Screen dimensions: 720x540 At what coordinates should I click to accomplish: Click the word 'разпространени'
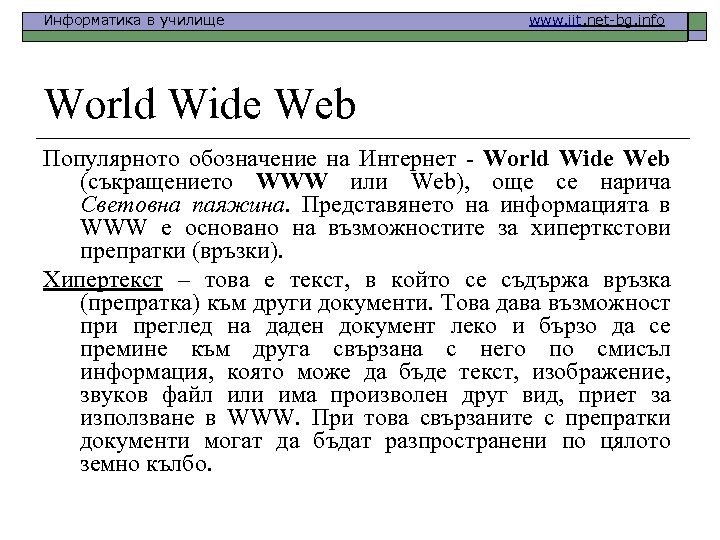(x=466, y=442)
